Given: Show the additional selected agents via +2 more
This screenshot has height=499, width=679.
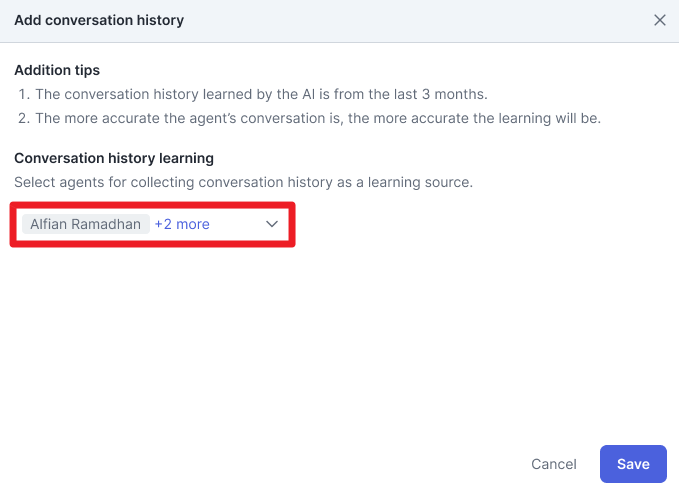Looking at the screenshot, I should click(182, 224).
